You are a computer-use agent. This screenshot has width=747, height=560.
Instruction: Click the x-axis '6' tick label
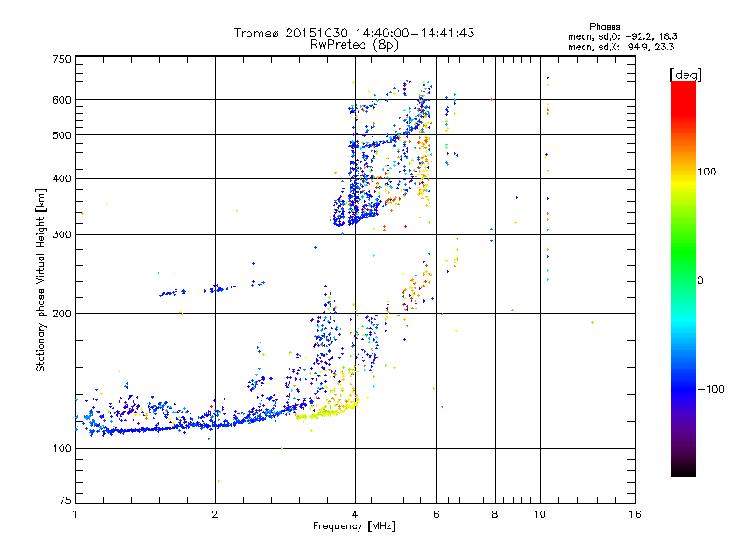click(x=436, y=514)
